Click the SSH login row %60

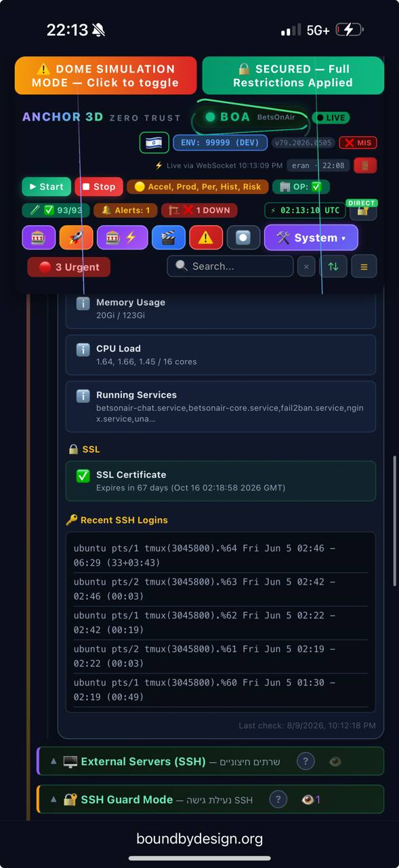[221, 690]
